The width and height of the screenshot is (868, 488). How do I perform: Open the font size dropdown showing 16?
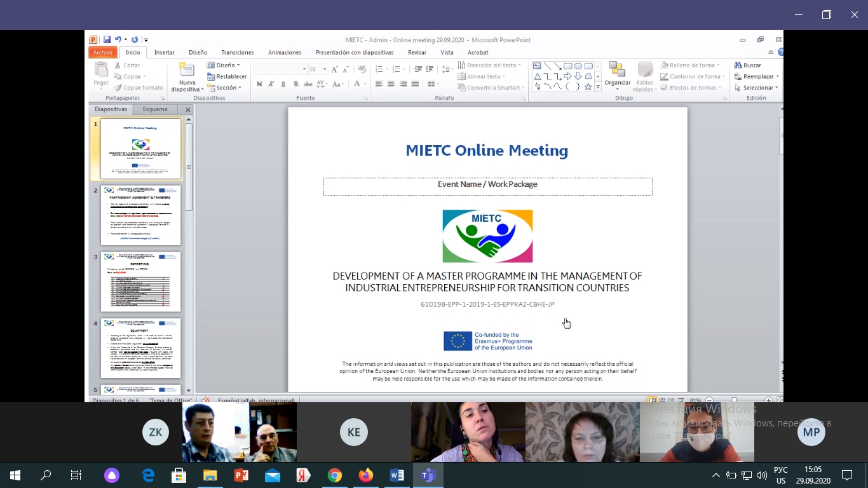click(325, 69)
